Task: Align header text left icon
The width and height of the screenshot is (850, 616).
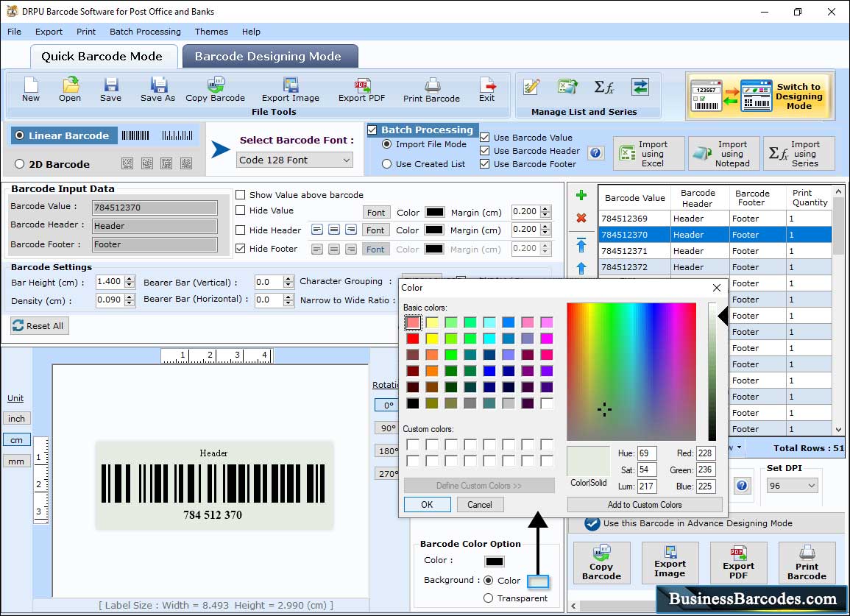Action: click(x=317, y=230)
